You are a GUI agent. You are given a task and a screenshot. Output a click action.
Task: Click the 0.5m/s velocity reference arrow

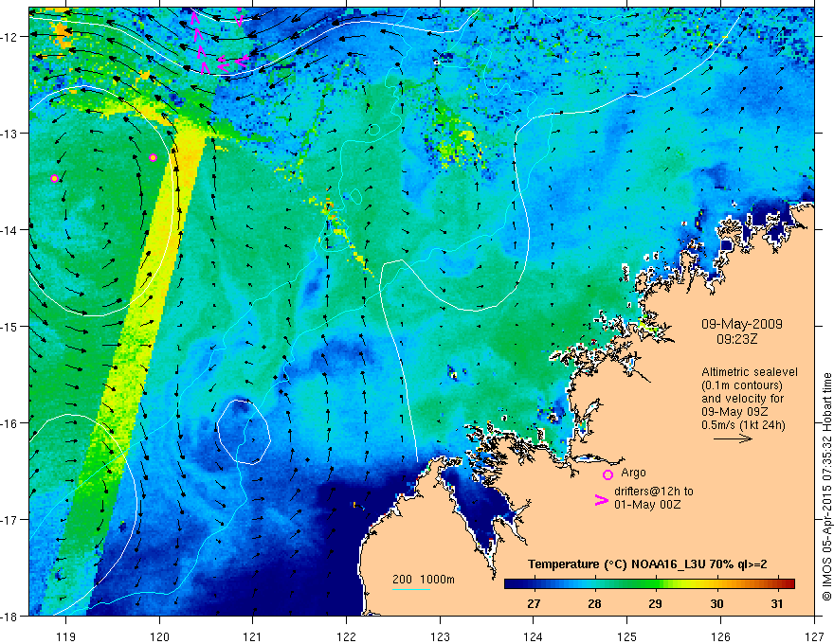[x=733, y=438]
